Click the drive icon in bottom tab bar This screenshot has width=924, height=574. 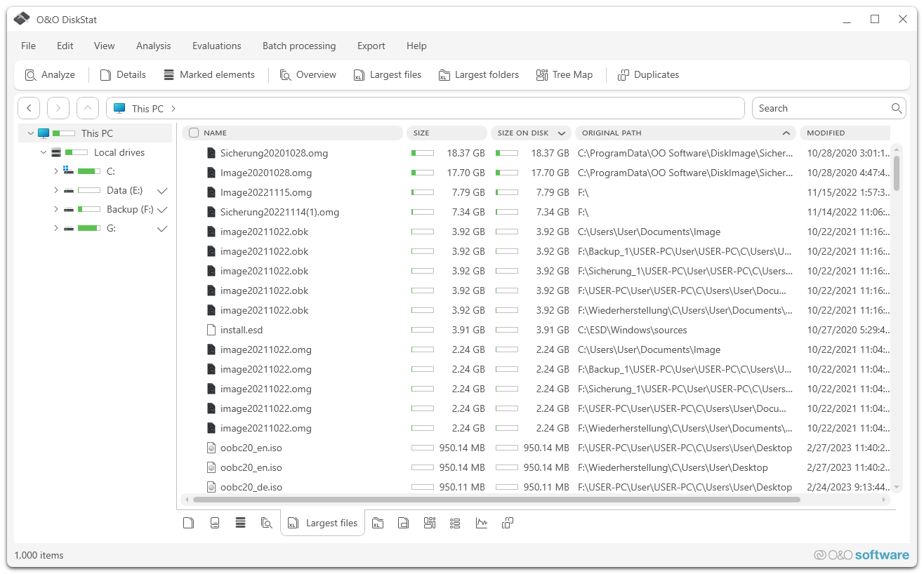[x=215, y=523]
